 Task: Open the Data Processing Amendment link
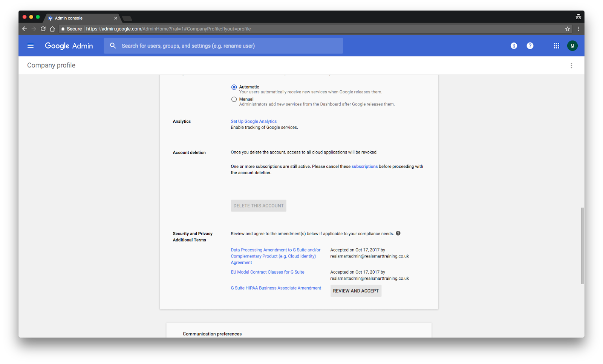[x=276, y=256]
